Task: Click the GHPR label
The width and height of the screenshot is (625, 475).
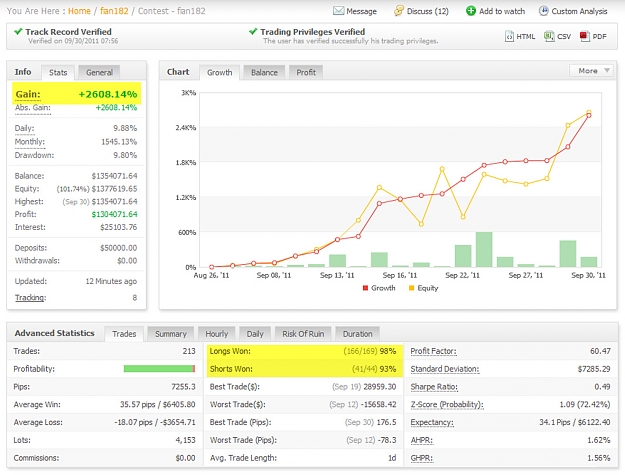Action: tap(421, 458)
